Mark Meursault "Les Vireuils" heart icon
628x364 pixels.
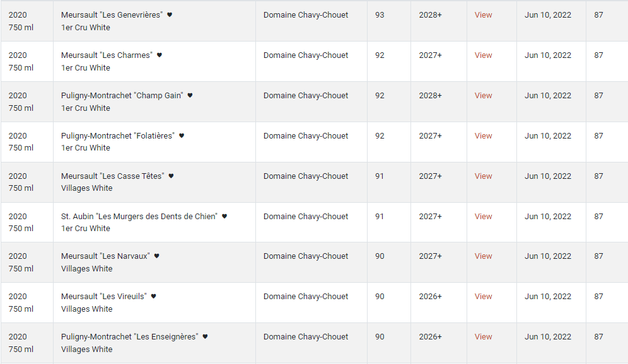[153, 297]
